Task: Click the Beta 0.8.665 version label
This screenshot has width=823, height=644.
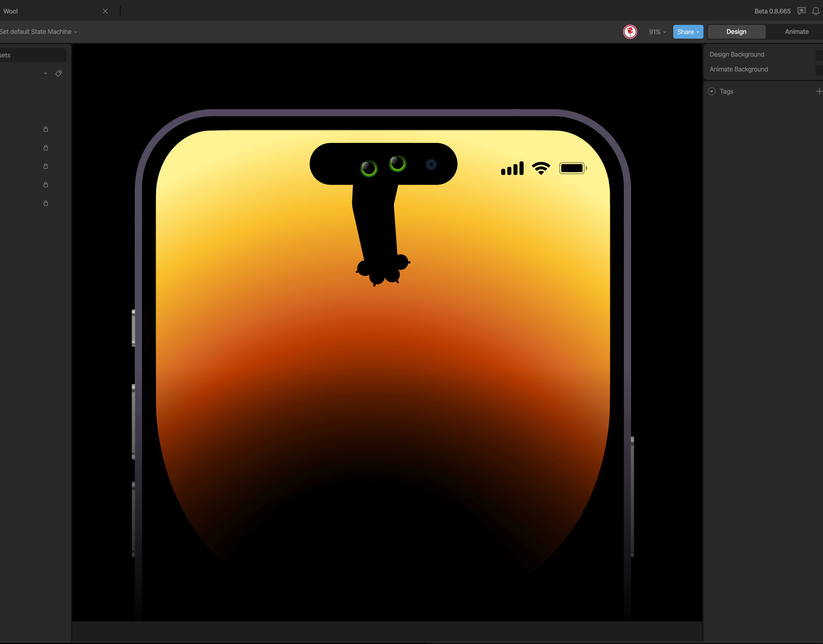Action: pyautogui.click(x=772, y=11)
